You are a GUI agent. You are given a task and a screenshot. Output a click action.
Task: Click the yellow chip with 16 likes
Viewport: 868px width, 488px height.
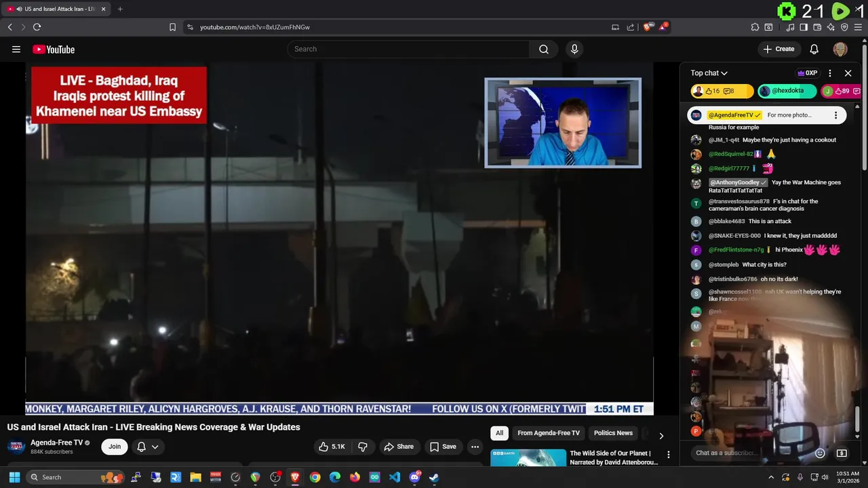pyautogui.click(x=722, y=91)
